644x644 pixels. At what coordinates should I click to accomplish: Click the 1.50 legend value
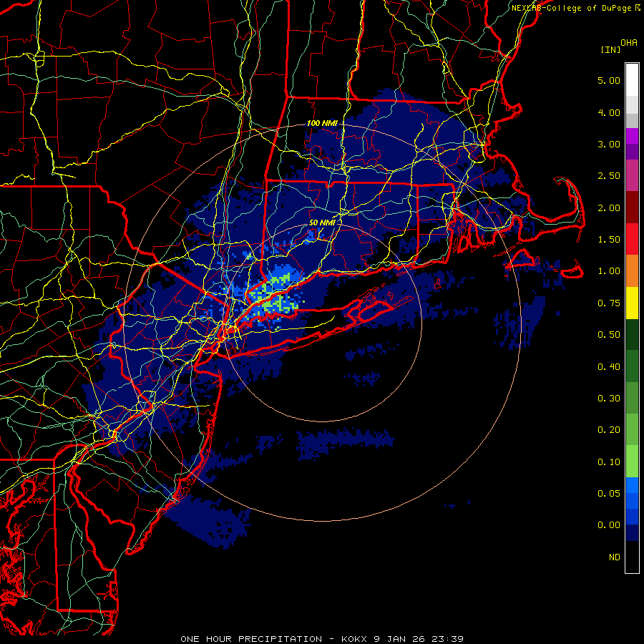coord(609,240)
